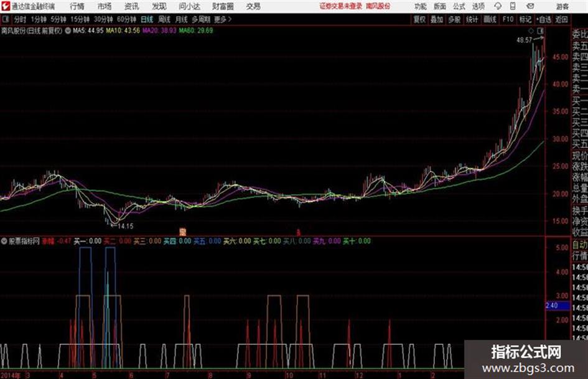Click the 叠加 overlay toolbar button
The image size is (588, 379).
[437, 19]
